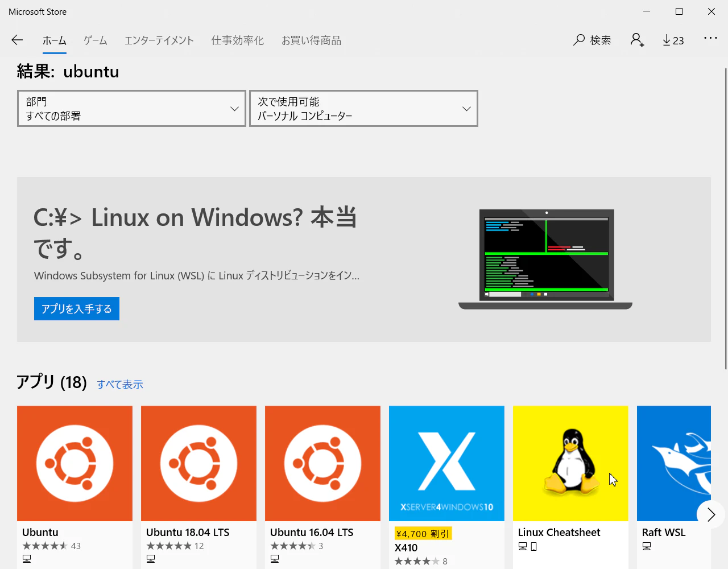Viewport: 728px width, 569px height.
Task: Open the account sign-in icon
Action: (x=638, y=40)
